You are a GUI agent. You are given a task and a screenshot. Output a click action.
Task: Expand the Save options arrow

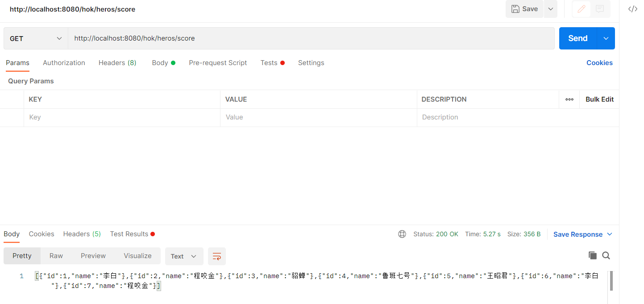(550, 9)
